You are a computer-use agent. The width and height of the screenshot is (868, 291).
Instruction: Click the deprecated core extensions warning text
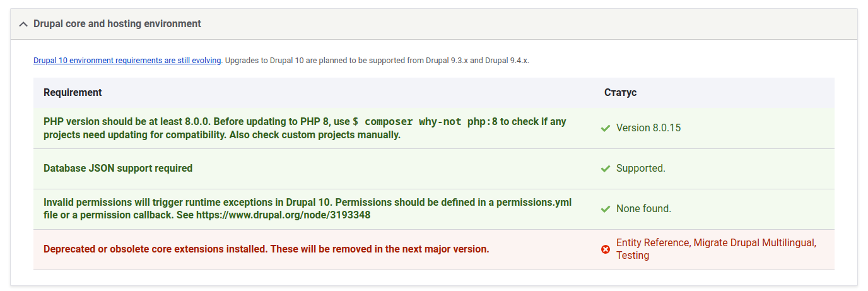(266, 249)
